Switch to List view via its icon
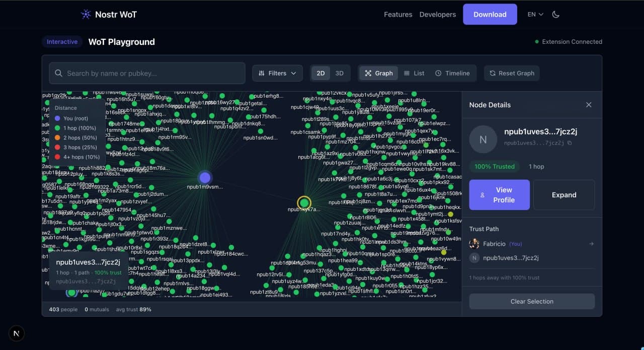Screen dimensions: 644x350 pyautogui.click(x=407, y=73)
